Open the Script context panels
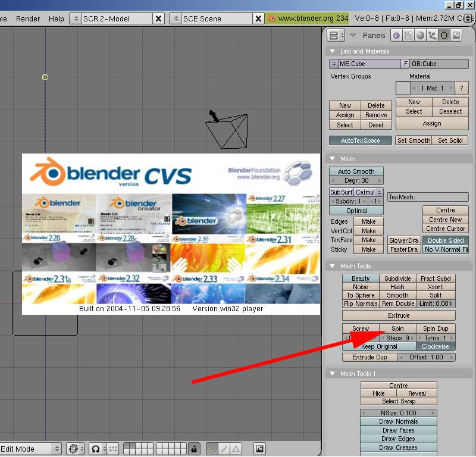 408,36
